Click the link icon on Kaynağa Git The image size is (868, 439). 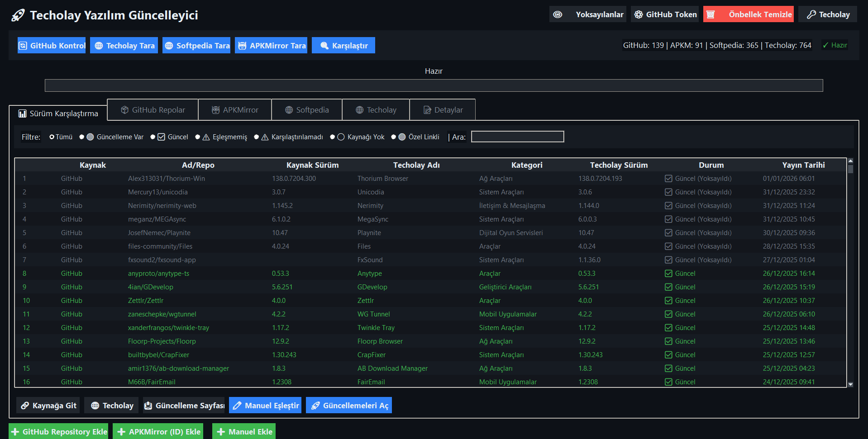[25, 406]
